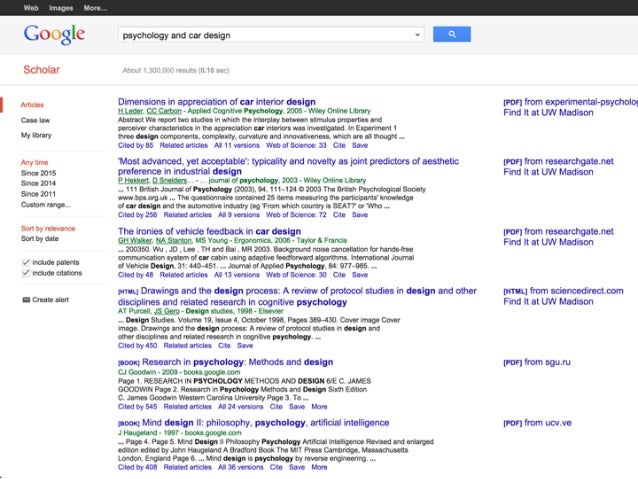Image resolution: width=638 pixels, height=479 pixels.
Task: Open 'Mind design II' book title
Action: pyautogui.click(x=253, y=423)
